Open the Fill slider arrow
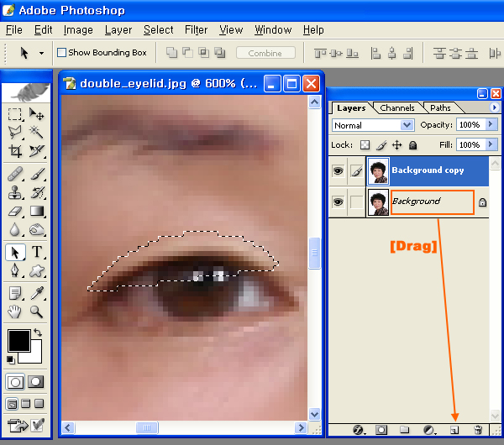Viewport: 504px width, 445px height. [491, 144]
